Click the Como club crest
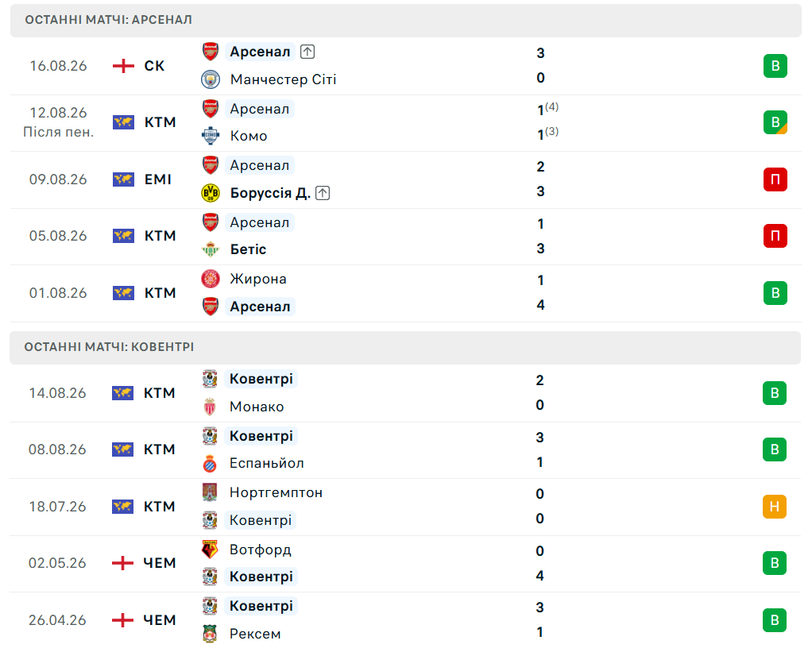The image size is (812, 652). [x=211, y=136]
